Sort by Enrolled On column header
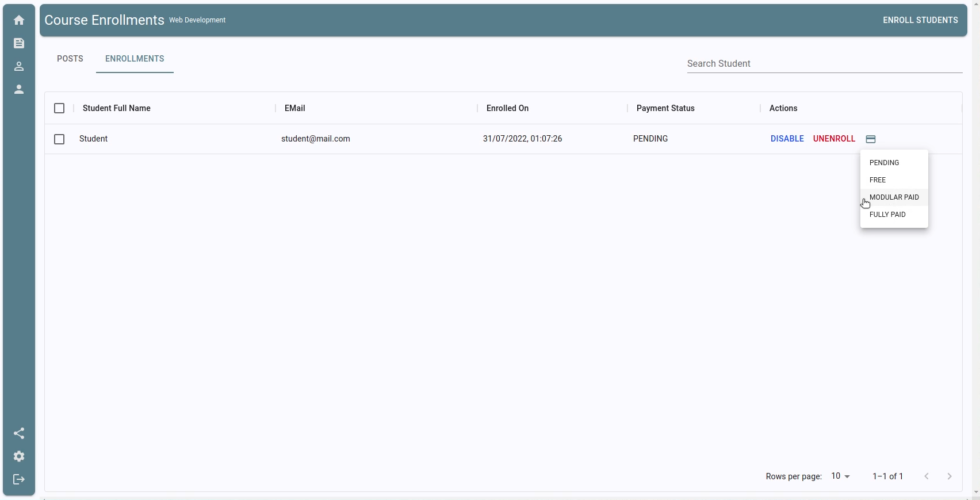 tap(507, 108)
